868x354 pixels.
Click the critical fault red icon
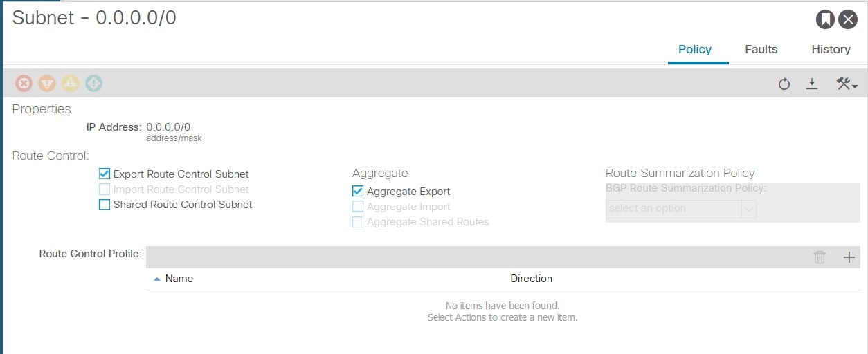24,84
